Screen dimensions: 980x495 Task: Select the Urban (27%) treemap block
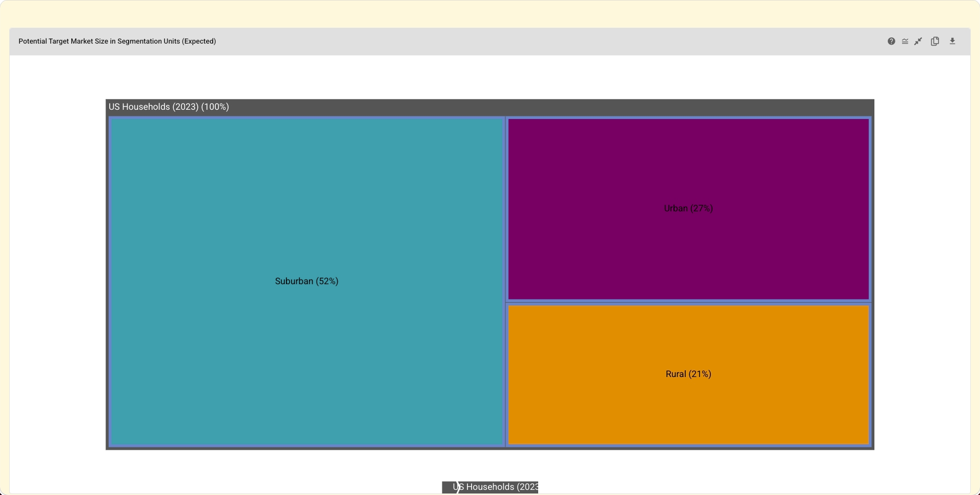[688, 209]
